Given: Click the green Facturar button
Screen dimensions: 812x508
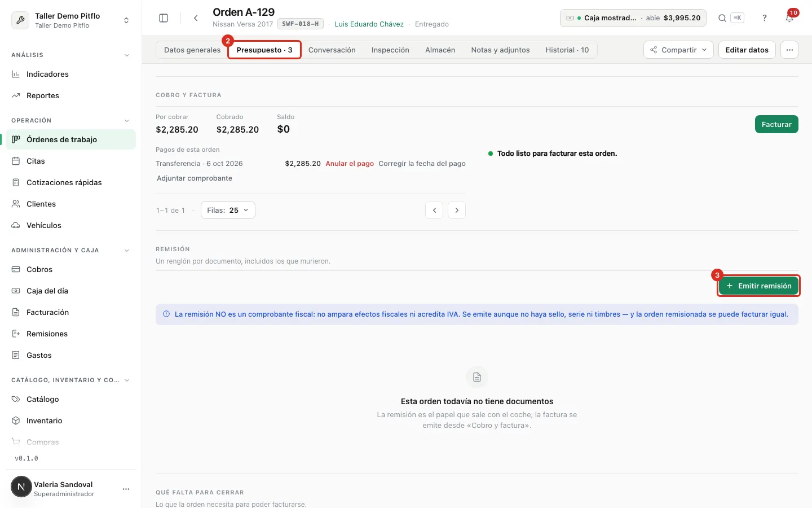Looking at the screenshot, I should tap(776, 124).
